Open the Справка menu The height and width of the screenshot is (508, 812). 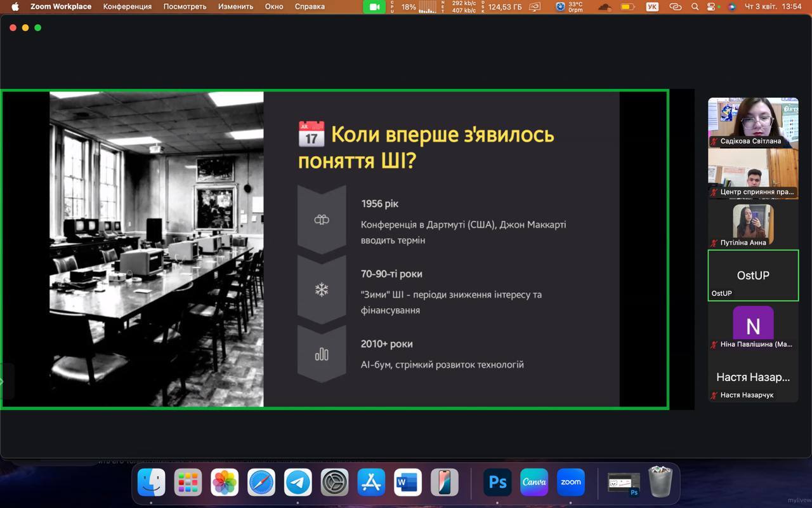(x=310, y=7)
